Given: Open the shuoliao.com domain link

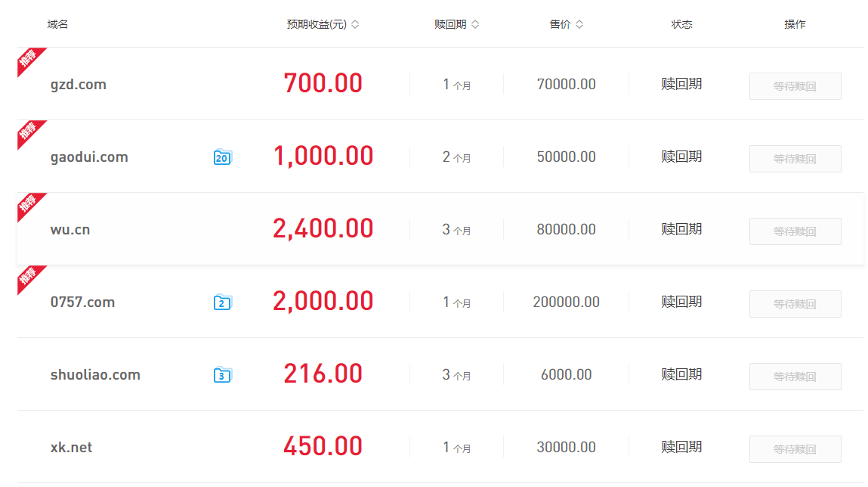Looking at the screenshot, I should (95, 375).
